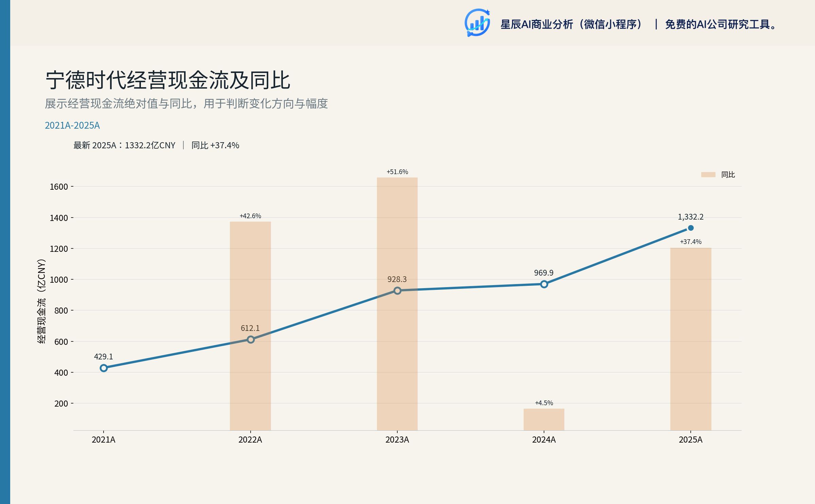The image size is (815, 504).
Task: Click the 2024A line marker at 969.9
Action: click(544, 284)
